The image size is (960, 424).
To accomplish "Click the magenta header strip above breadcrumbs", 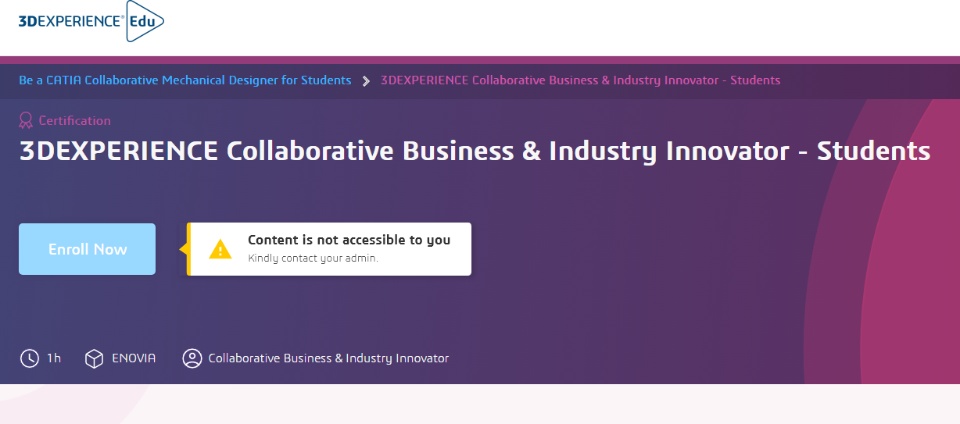I will pyautogui.click(x=480, y=59).
